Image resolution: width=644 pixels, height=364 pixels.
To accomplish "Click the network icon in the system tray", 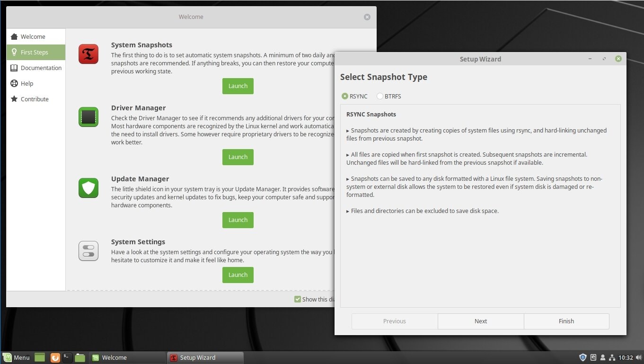I will pos(612,357).
